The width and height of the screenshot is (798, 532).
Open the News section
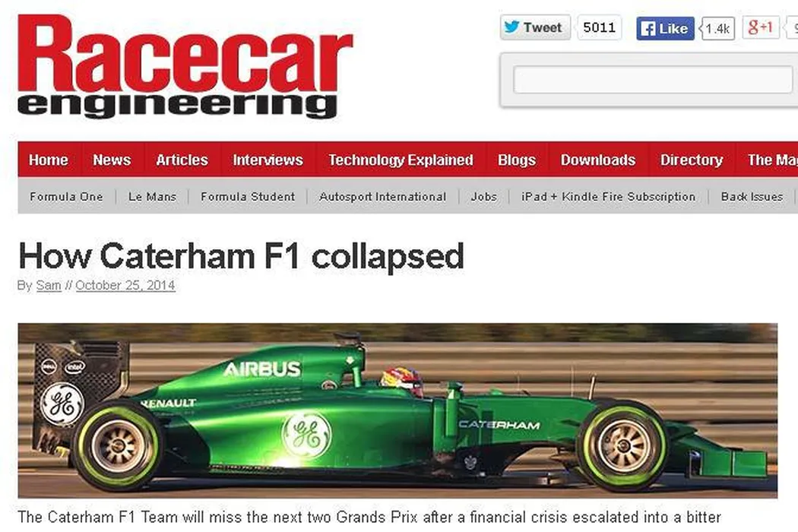coord(112,160)
